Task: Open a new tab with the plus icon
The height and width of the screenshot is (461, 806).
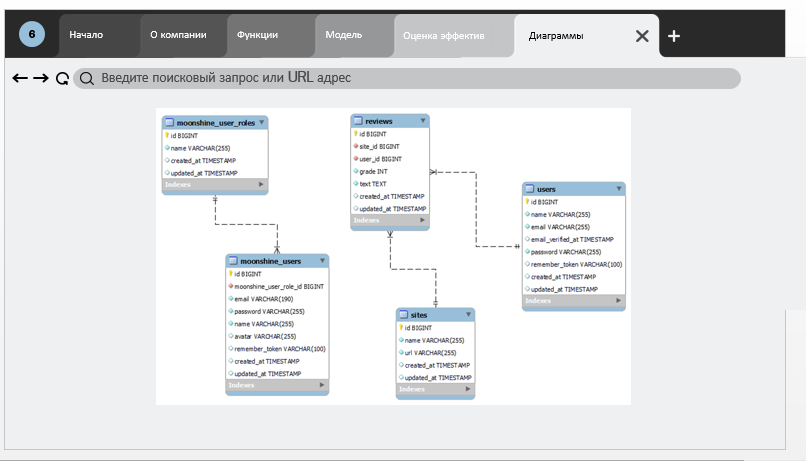Action: (x=674, y=36)
